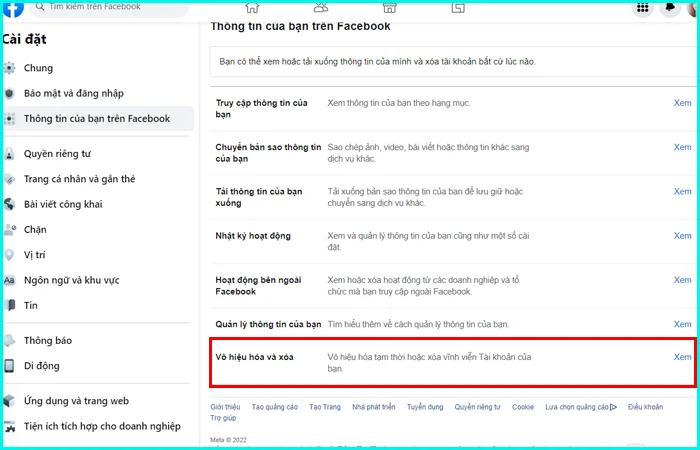Open the Marketplace tab icon
Viewport: 700px width, 450px height.
[390, 7]
